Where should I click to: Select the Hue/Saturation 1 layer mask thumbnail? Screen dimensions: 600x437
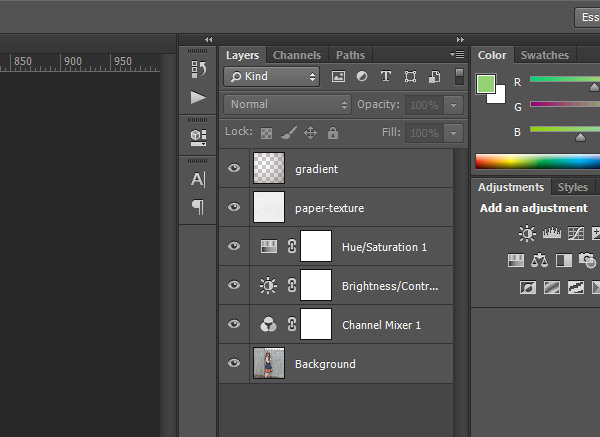(316, 246)
